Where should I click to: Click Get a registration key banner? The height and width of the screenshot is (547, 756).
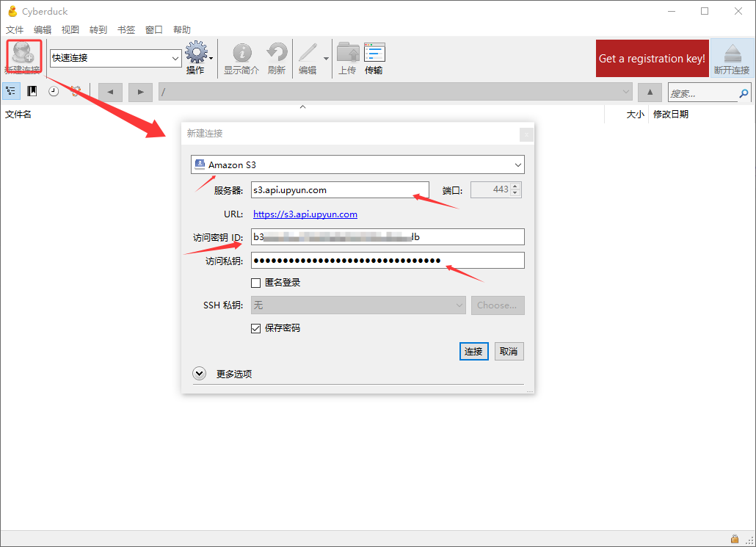click(x=653, y=58)
